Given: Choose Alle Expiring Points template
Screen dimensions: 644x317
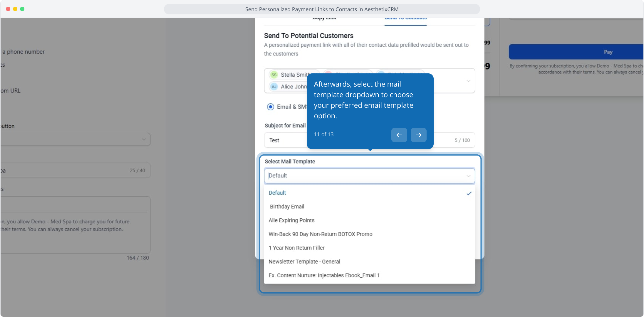Looking at the screenshot, I should tap(291, 220).
